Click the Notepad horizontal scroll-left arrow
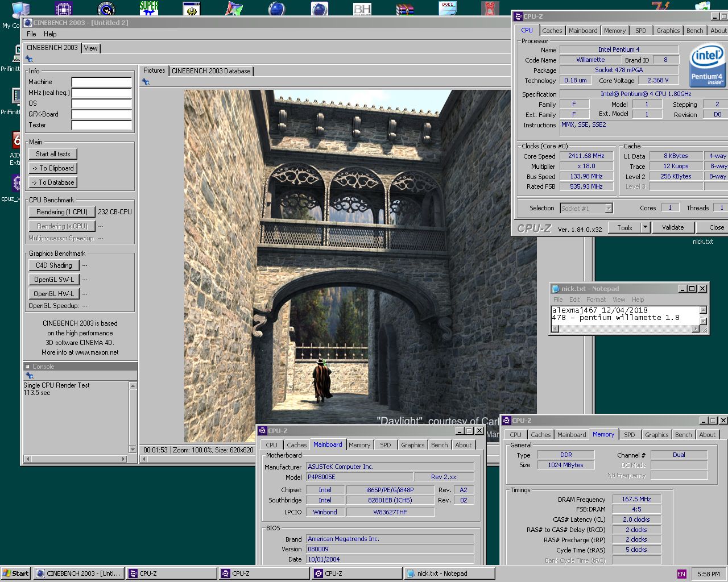 point(555,329)
